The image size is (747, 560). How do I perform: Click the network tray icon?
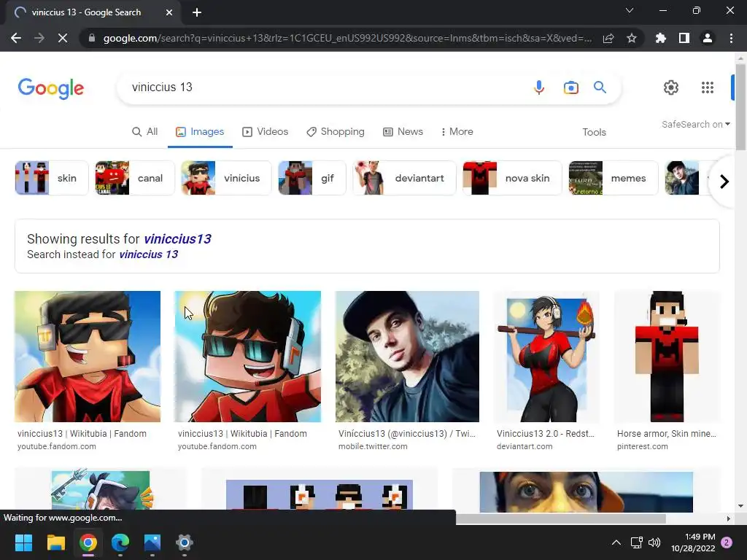point(636,542)
